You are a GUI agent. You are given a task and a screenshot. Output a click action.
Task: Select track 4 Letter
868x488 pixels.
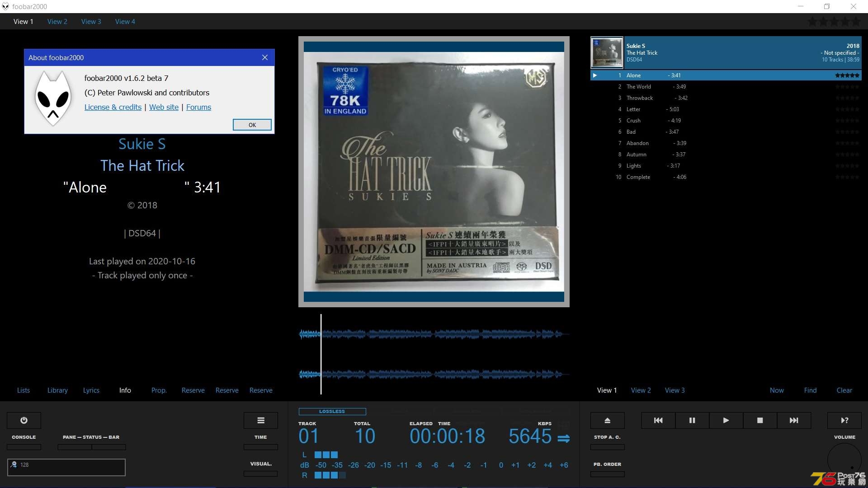(726, 109)
